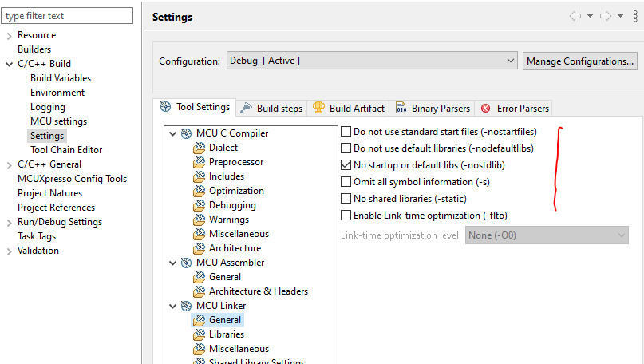Collapse the MCU C Compiler tree node
Screen dimensions: 644x364
point(172,133)
